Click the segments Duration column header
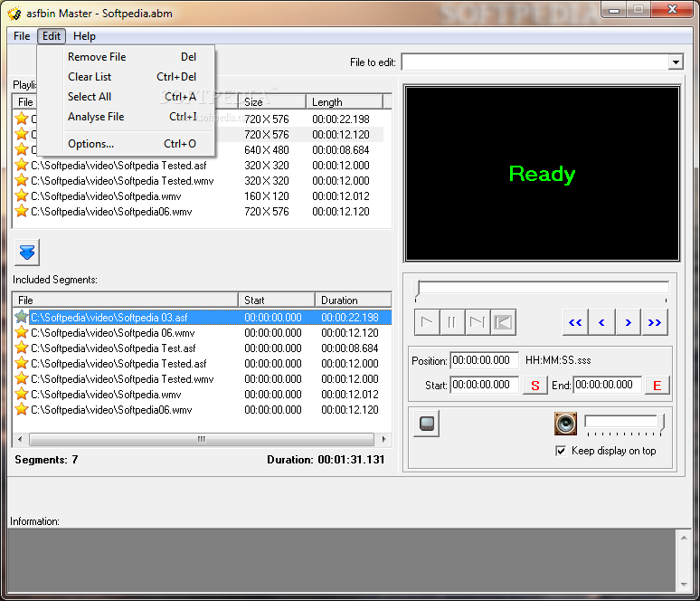Screen dimensions: 700x601 click(x=353, y=300)
